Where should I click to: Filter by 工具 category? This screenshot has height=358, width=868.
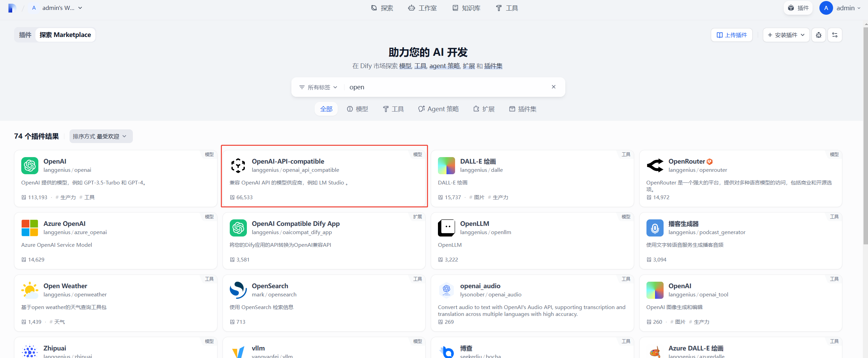393,109
